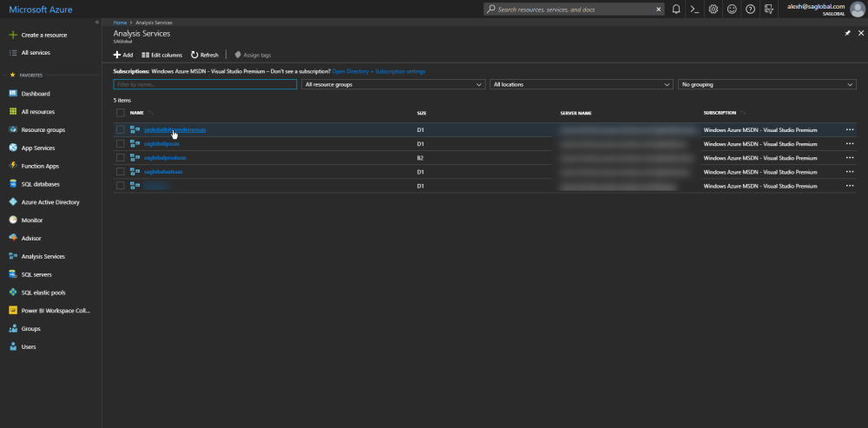Open the saglobalbitrendemossas server link

click(x=175, y=129)
